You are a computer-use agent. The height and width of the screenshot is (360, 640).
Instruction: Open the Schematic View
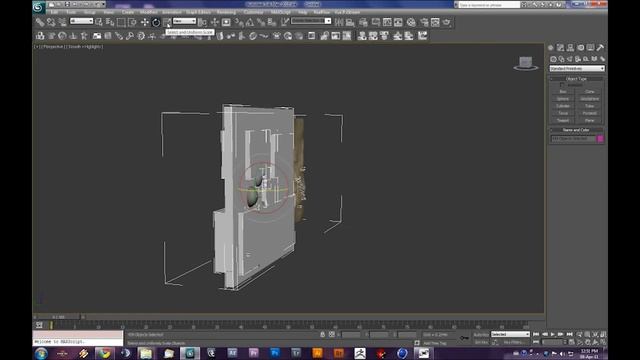(398, 22)
